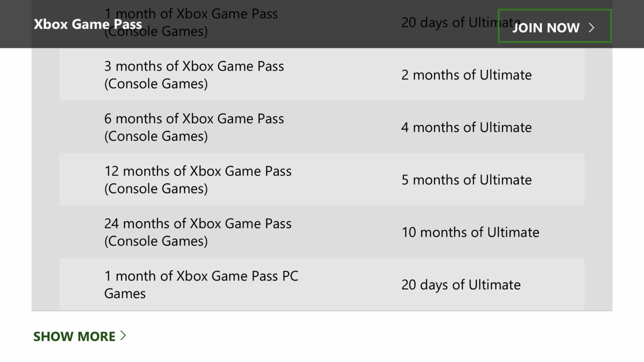Click the word Games in the PC Games row
Image resolution: width=644 pixels, height=362 pixels.
(125, 293)
